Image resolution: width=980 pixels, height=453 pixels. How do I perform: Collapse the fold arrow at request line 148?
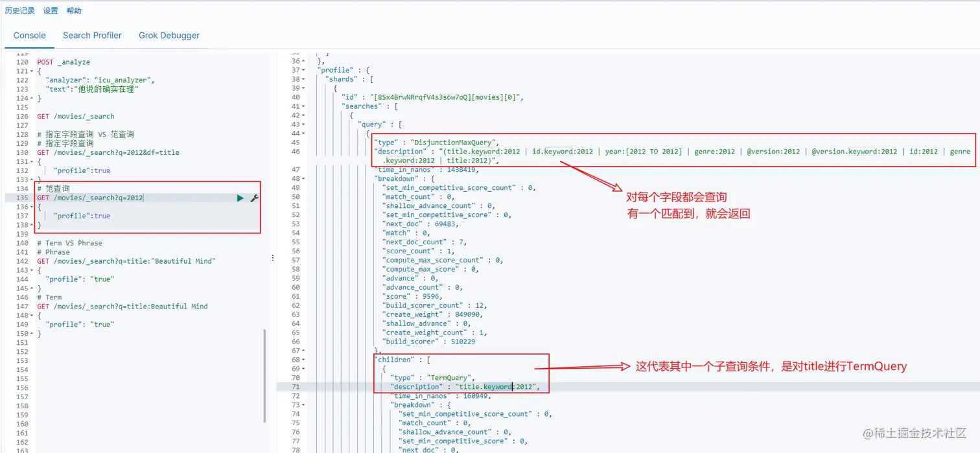point(32,316)
